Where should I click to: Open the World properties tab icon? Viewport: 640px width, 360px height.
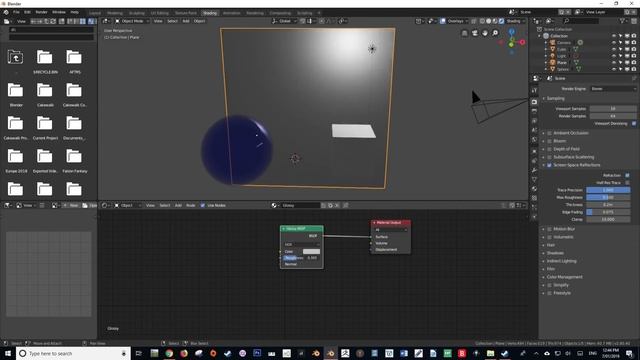534,140
